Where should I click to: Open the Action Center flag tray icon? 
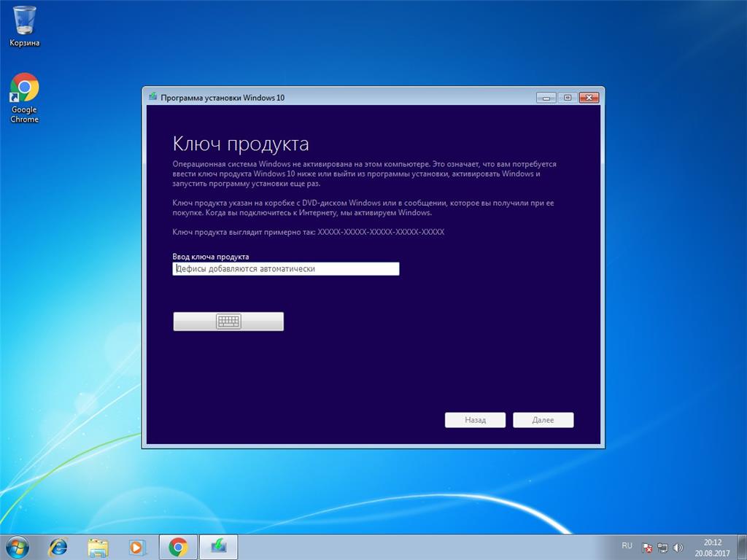(647, 548)
